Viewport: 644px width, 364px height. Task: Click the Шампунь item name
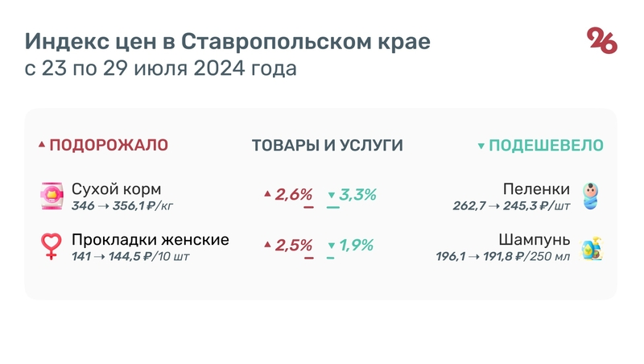[x=535, y=240]
